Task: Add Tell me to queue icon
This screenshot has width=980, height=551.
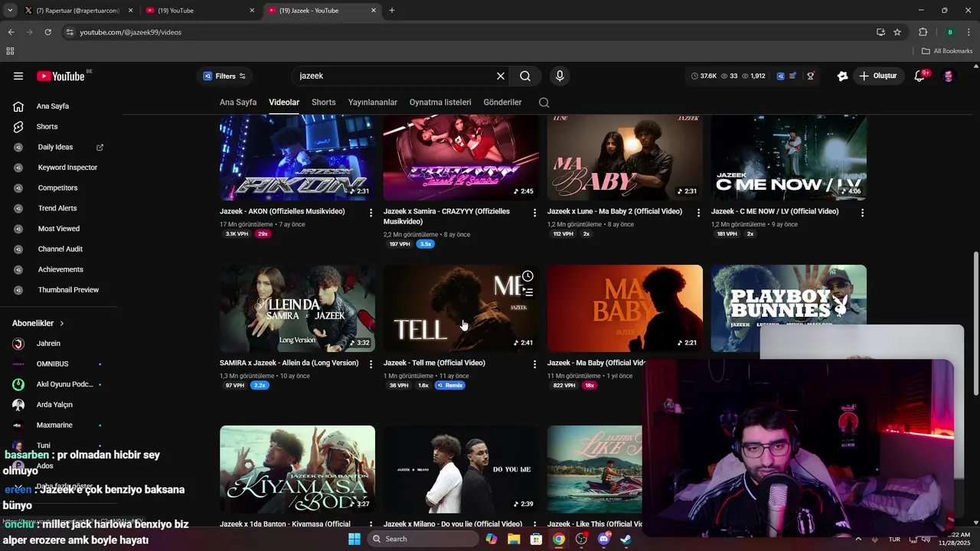Action: pyautogui.click(x=528, y=292)
